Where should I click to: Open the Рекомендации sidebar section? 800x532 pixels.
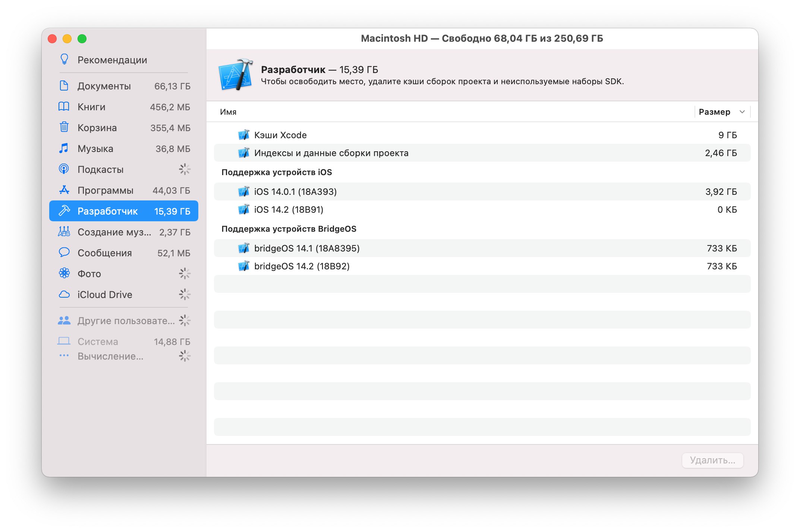pyautogui.click(x=123, y=60)
